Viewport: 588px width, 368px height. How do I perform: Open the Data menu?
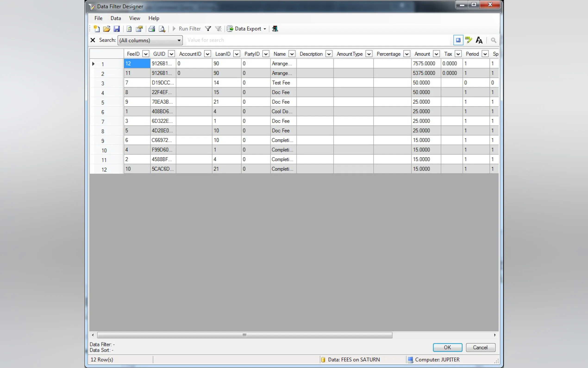point(116,18)
